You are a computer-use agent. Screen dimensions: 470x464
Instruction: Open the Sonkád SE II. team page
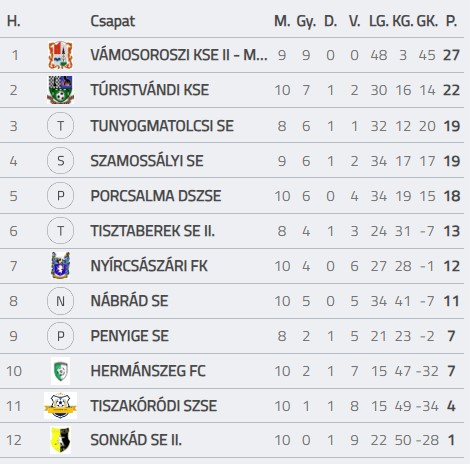point(136,440)
